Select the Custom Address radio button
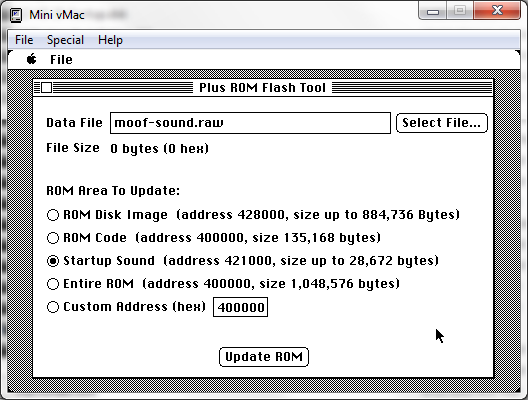 53,307
